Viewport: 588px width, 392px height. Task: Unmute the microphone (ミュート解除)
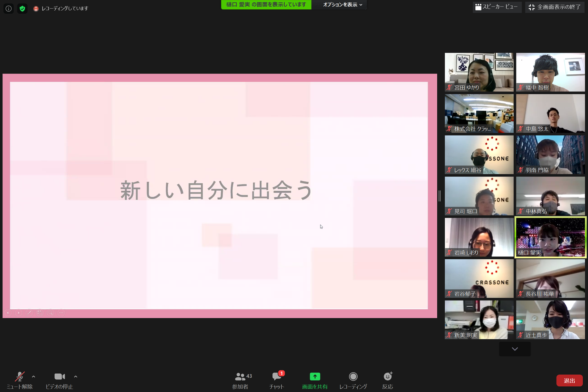point(20,381)
